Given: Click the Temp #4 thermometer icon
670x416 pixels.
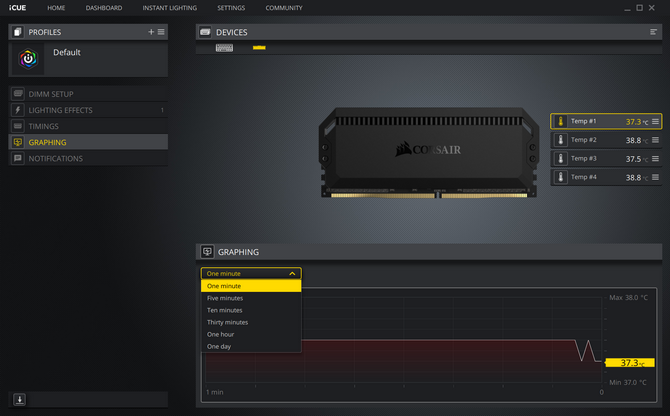Looking at the screenshot, I should click(x=561, y=177).
